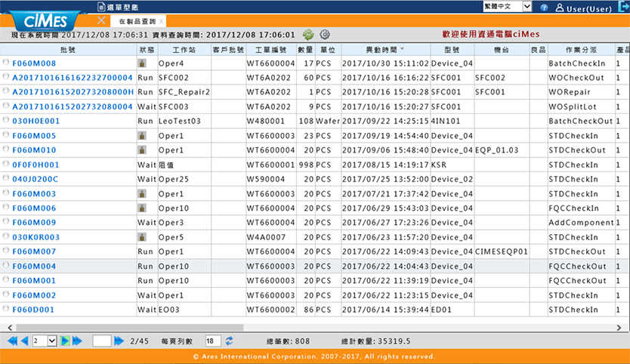Image resolution: width=630 pixels, height=364 pixels.
Task: Go to the previous page arrow
Action: [x=25, y=341]
